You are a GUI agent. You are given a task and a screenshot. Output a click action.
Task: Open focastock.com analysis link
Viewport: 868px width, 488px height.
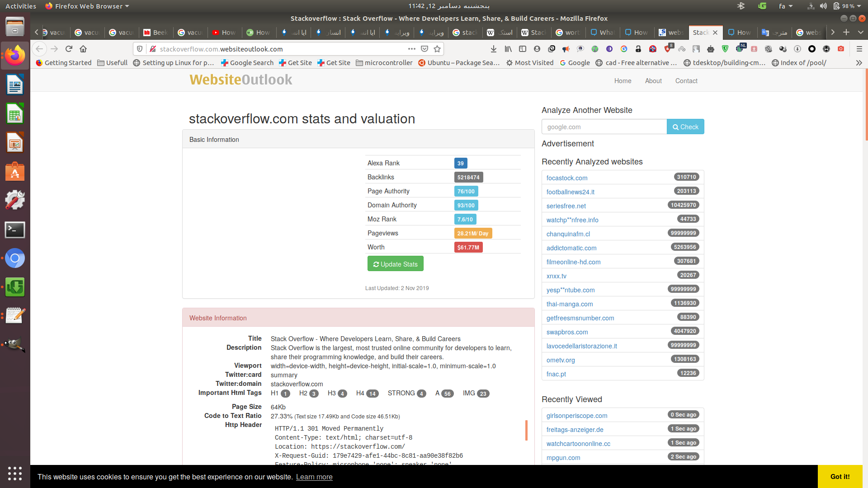567,178
